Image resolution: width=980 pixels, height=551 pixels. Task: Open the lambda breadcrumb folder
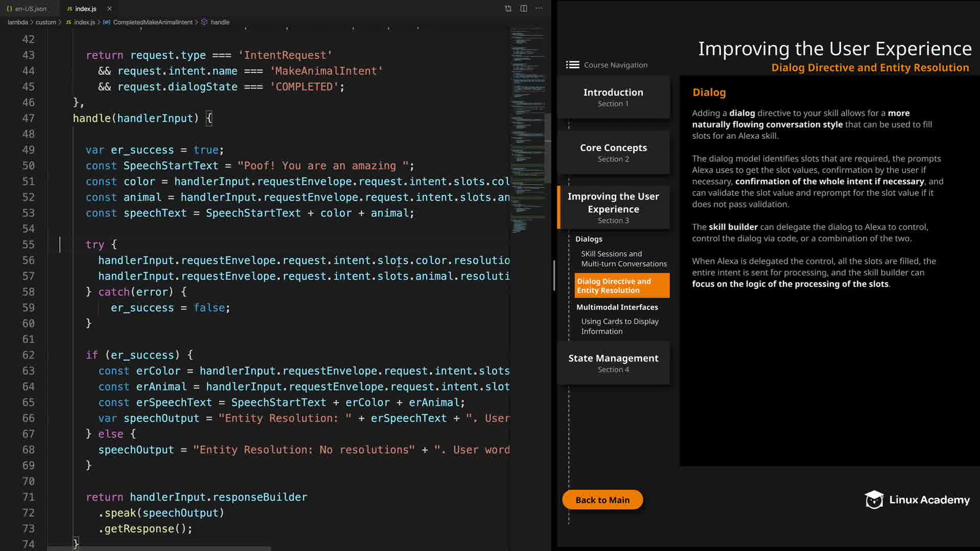(x=18, y=22)
